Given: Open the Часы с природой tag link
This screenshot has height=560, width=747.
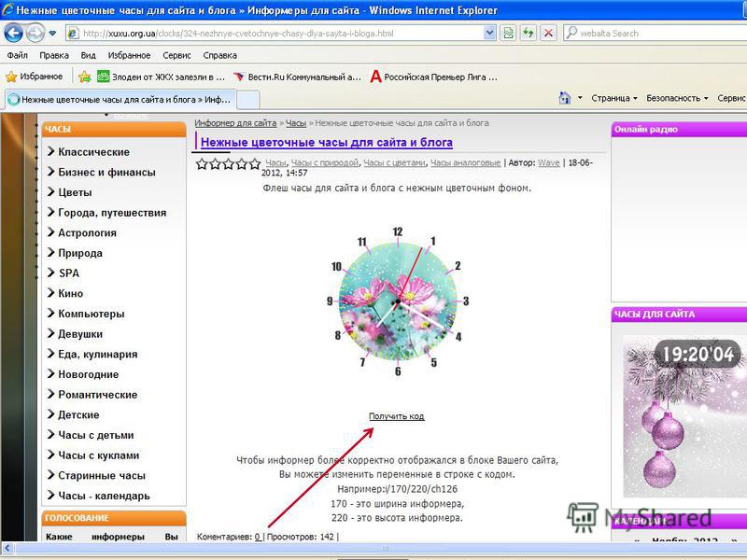Looking at the screenshot, I should click(324, 162).
